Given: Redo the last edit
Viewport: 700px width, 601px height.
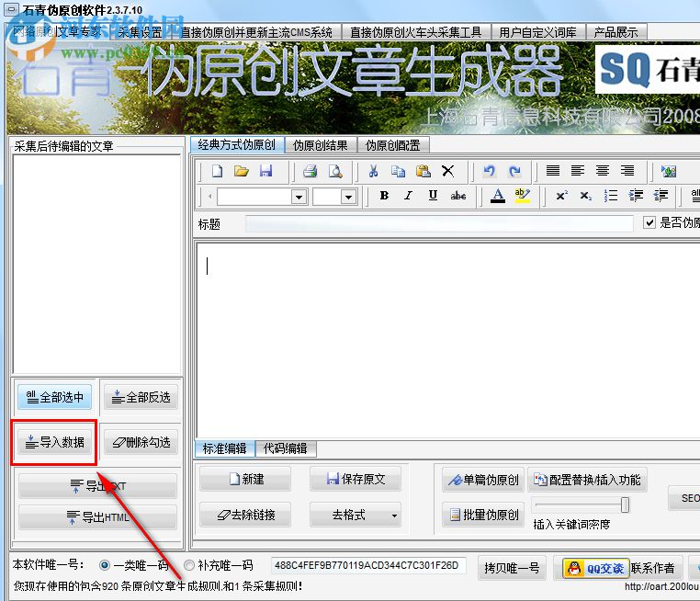Looking at the screenshot, I should tap(514, 171).
